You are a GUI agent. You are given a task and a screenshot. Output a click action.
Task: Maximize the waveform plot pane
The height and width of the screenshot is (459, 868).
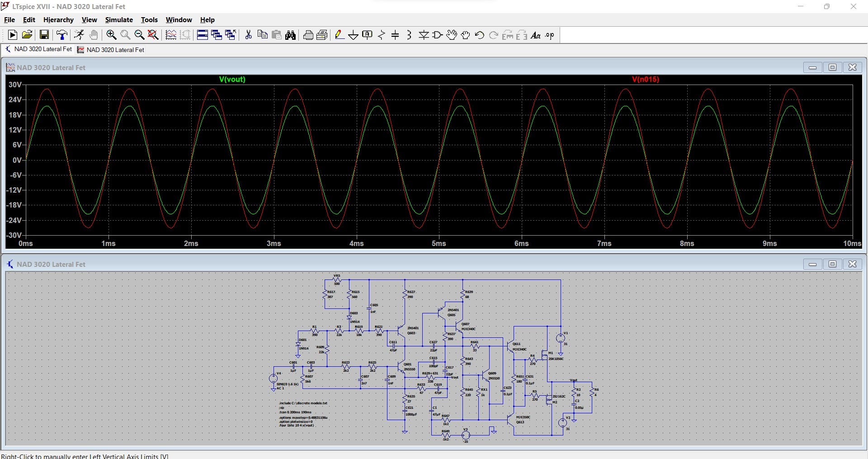pyautogui.click(x=832, y=67)
